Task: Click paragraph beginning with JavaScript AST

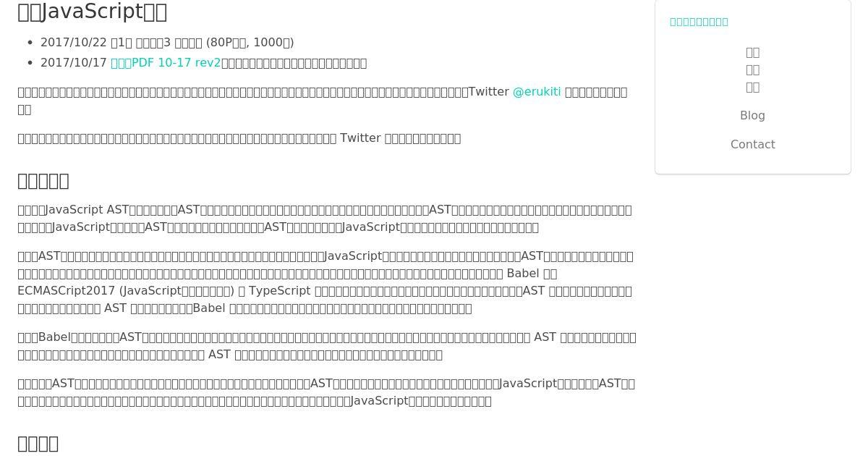Action: coord(325,219)
